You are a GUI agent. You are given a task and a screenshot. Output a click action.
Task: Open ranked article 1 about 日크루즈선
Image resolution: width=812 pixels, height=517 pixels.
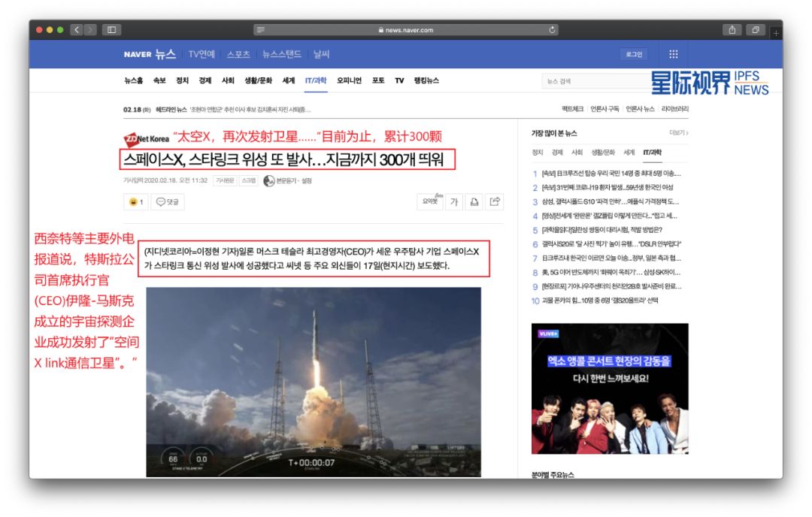click(611, 174)
